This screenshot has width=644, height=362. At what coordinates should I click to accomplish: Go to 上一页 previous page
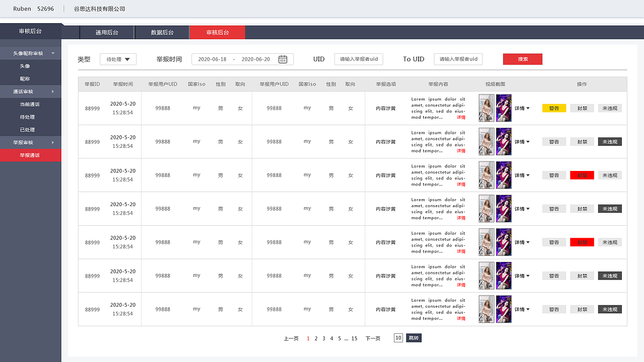pyautogui.click(x=291, y=338)
